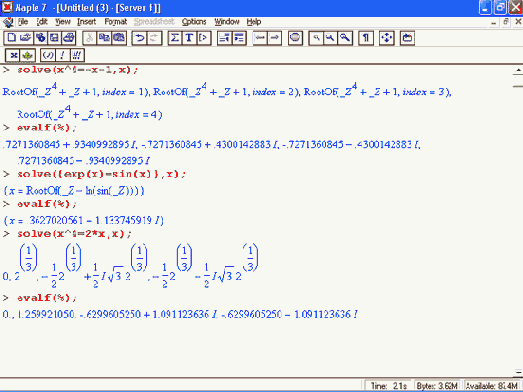Undo the last operation
Viewport: 523px width, 392px height.
point(139,38)
